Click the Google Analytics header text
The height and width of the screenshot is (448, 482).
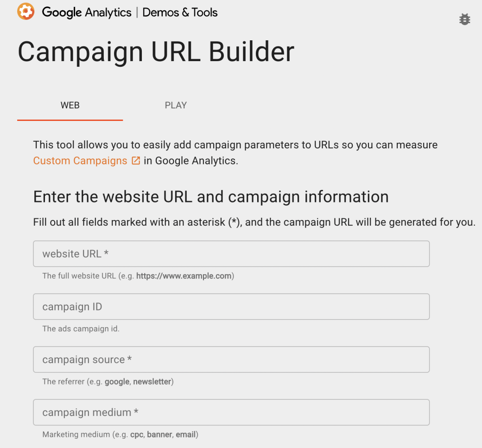click(x=86, y=13)
